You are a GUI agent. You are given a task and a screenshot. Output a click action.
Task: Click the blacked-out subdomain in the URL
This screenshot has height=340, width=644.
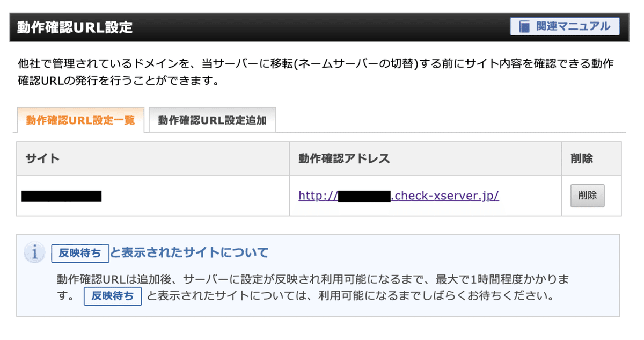(x=364, y=196)
